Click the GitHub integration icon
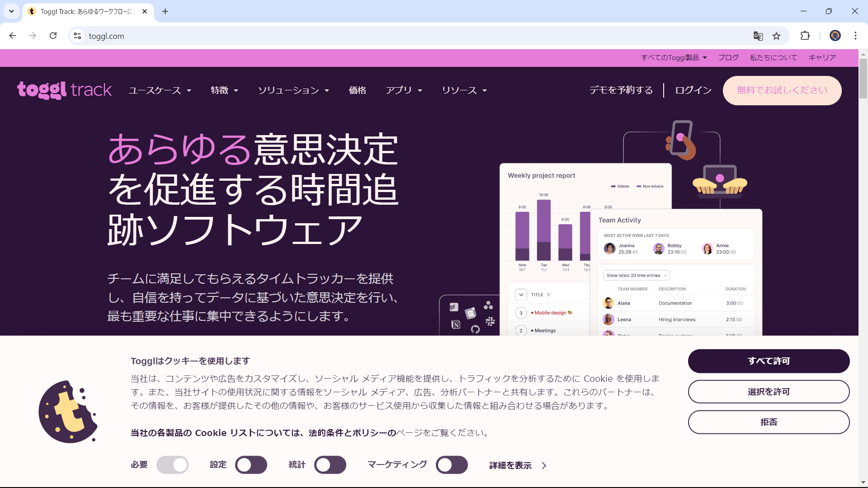The height and width of the screenshot is (488, 868). click(475, 329)
